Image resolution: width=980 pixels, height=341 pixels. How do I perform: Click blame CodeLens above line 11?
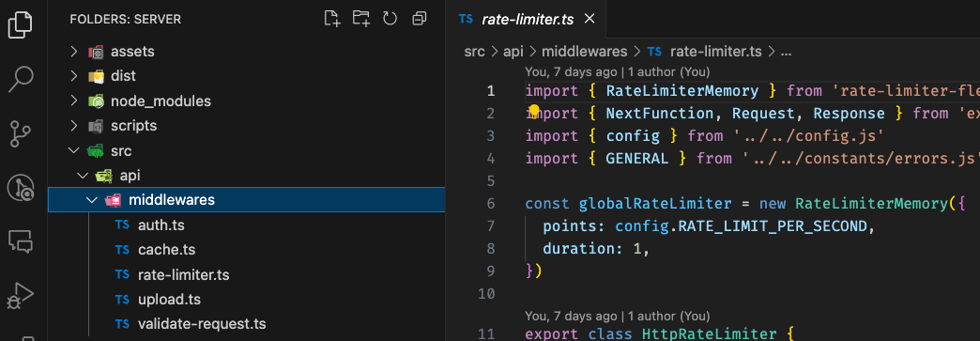pos(618,317)
